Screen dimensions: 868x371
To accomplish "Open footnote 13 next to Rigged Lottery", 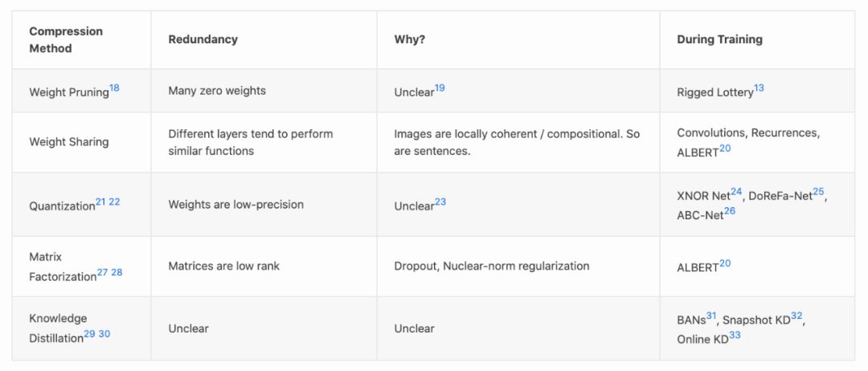I will [x=759, y=88].
